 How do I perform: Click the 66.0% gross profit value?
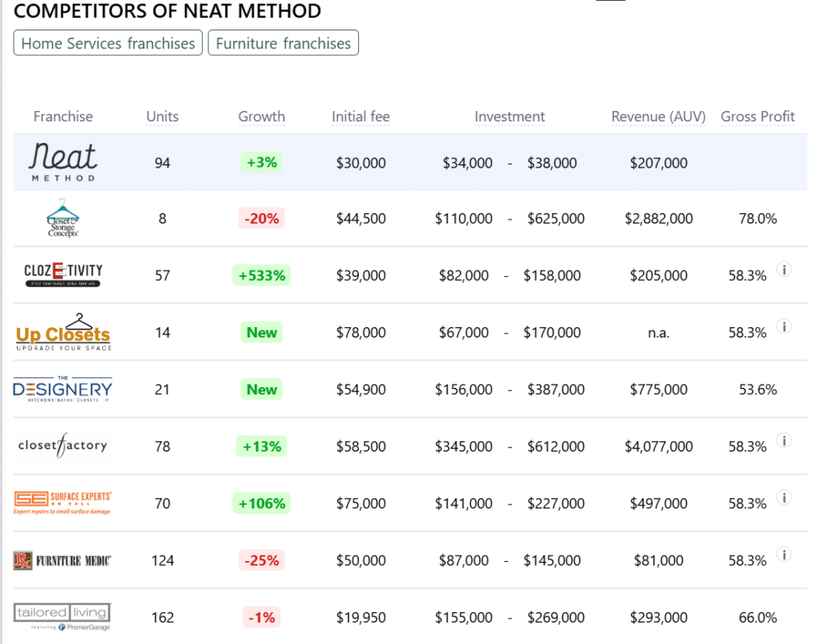(x=758, y=618)
